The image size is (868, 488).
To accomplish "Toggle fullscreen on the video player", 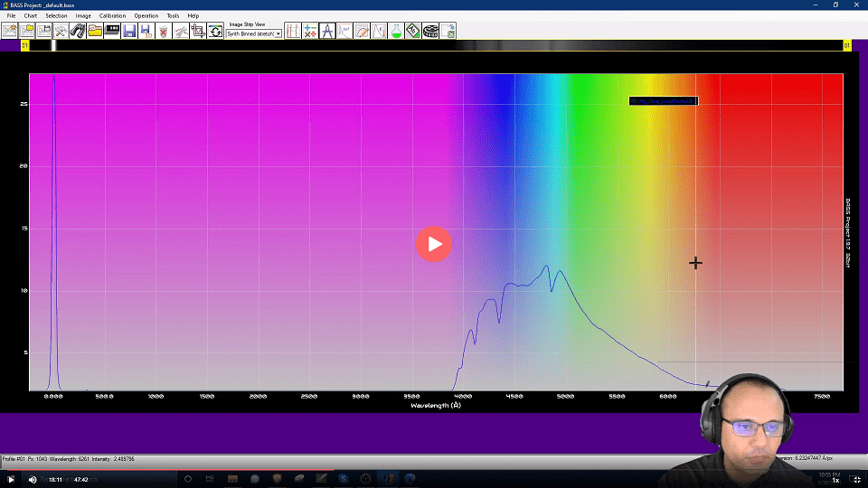I will (857, 480).
